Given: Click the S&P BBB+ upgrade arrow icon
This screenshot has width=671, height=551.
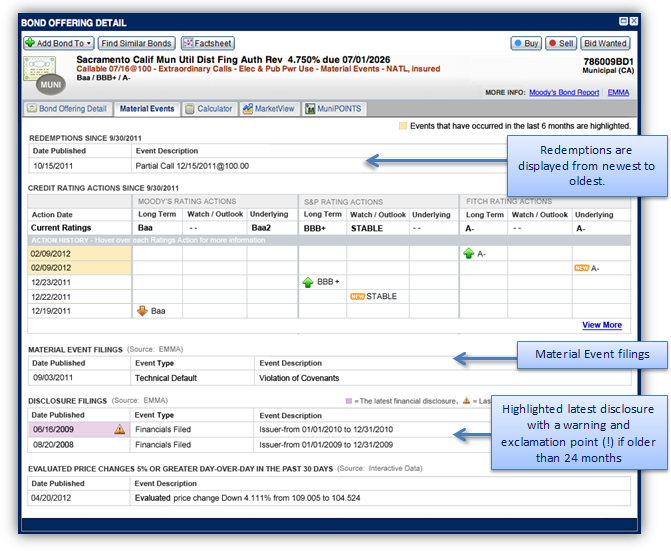Looking at the screenshot, I should point(309,283).
